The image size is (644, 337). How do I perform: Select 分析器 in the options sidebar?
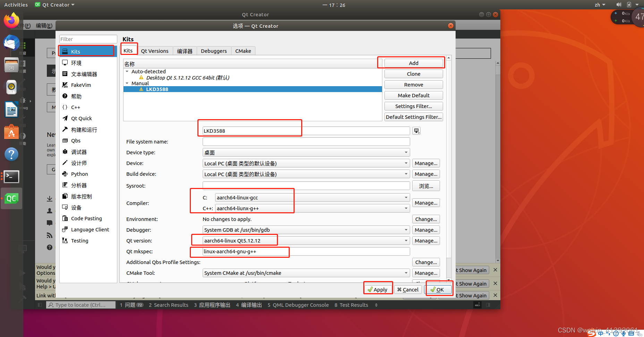click(79, 185)
